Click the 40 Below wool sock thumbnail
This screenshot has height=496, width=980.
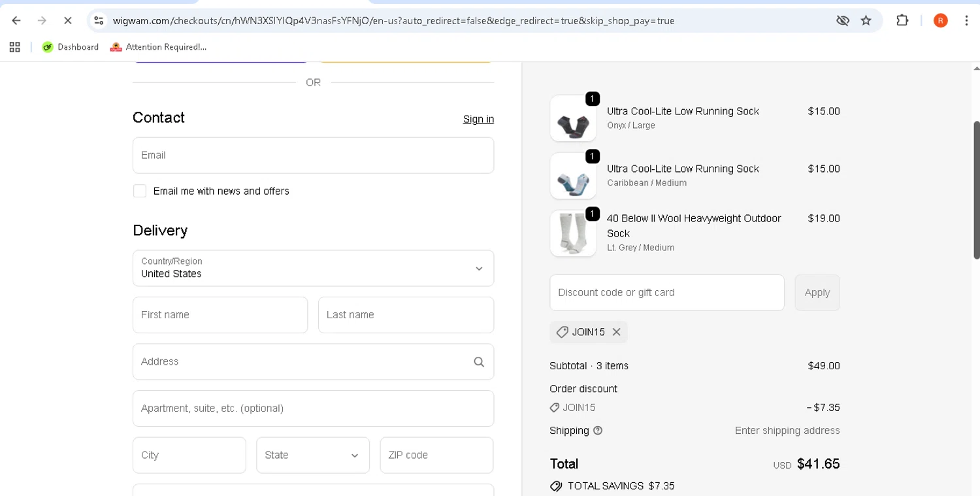573,233
